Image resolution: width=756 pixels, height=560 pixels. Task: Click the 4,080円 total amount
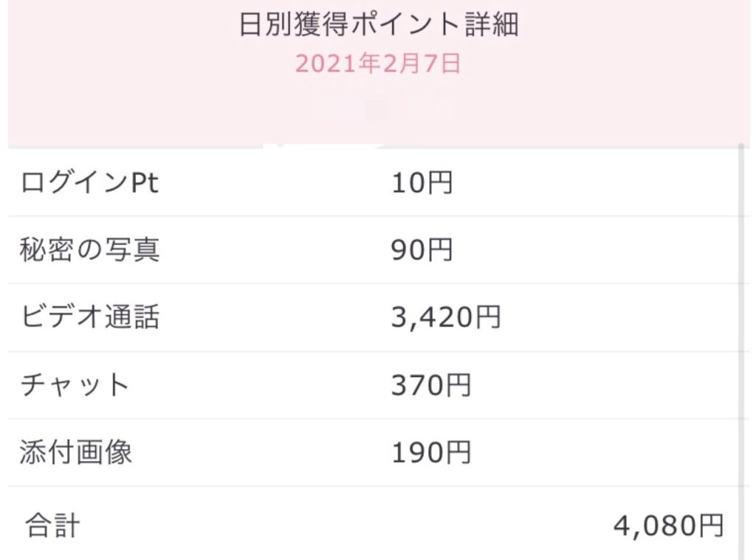pyautogui.click(x=668, y=526)
